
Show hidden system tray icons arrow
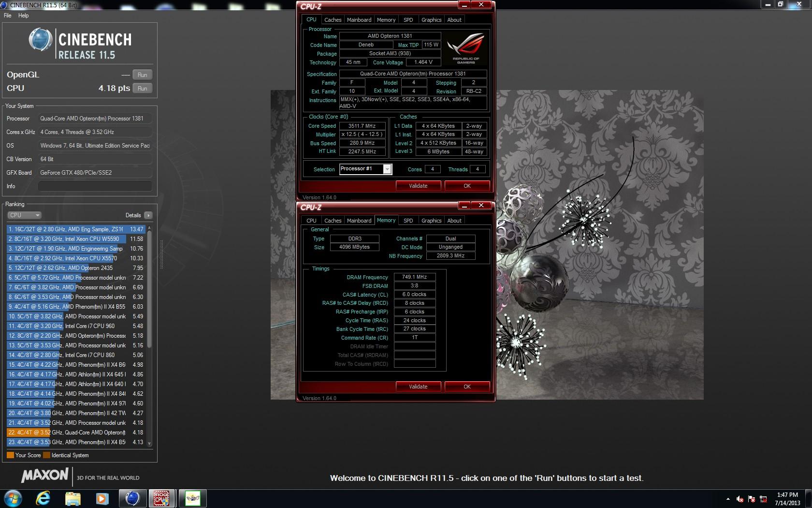click(x=728, y=499)
